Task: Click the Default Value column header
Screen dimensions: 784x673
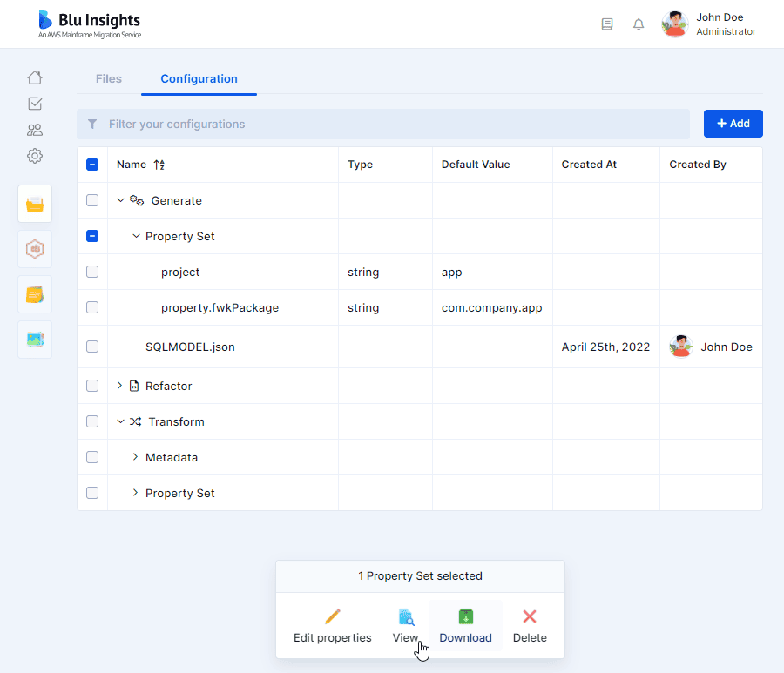Action: [476, 165]
